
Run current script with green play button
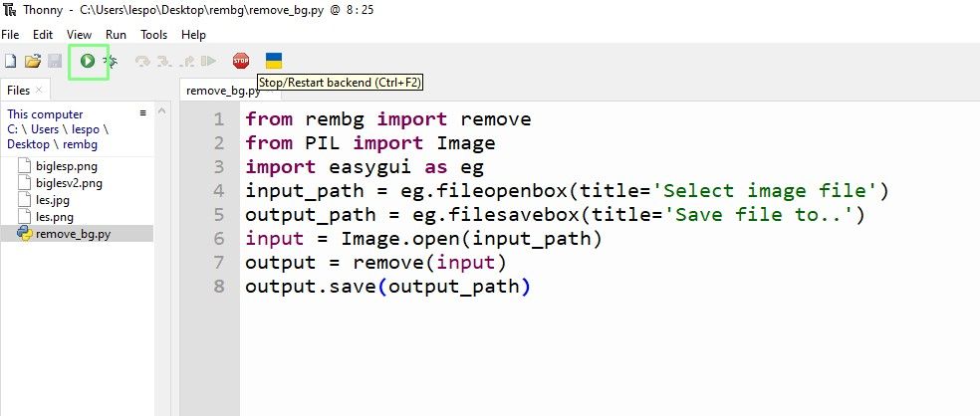coord(88,61)
